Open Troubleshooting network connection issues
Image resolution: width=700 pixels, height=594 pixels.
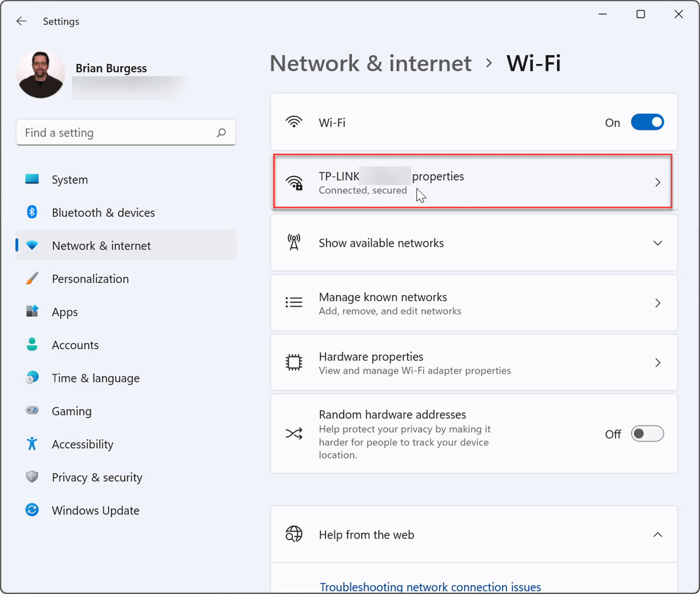pos(430,587)
